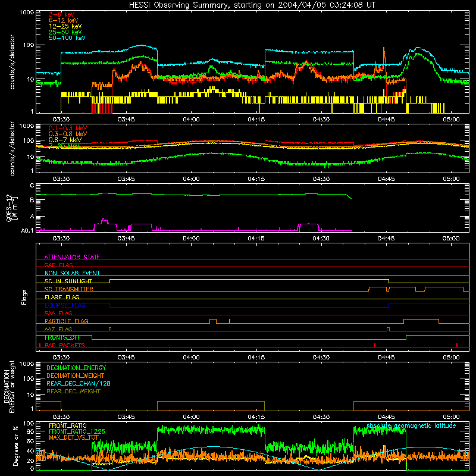
Task: Click the 0.8-7 MeV legend label
Action: tap(65, 140)
